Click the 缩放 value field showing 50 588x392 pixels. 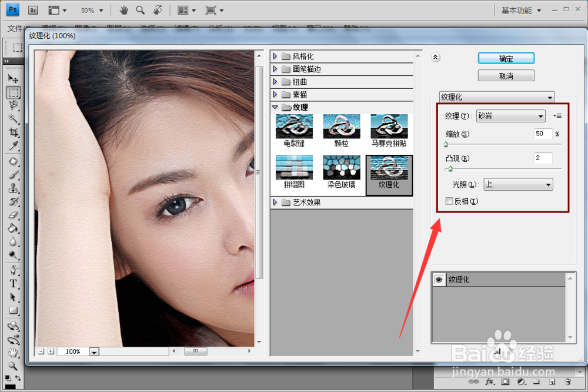[543, 134]
